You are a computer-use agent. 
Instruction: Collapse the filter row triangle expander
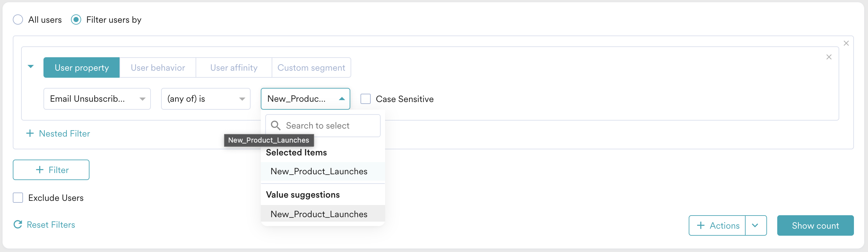tap(31, 67)
